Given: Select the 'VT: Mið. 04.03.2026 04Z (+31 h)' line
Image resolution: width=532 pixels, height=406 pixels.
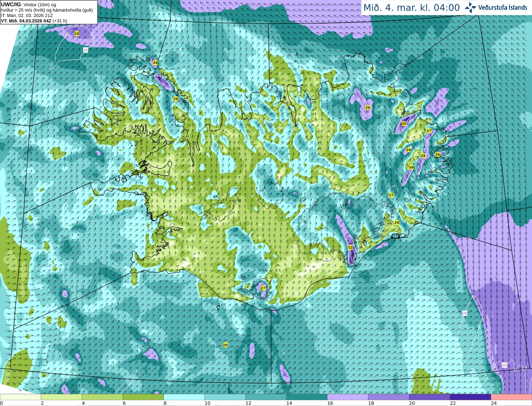Looking at the screenshot, I should [34, 21].
